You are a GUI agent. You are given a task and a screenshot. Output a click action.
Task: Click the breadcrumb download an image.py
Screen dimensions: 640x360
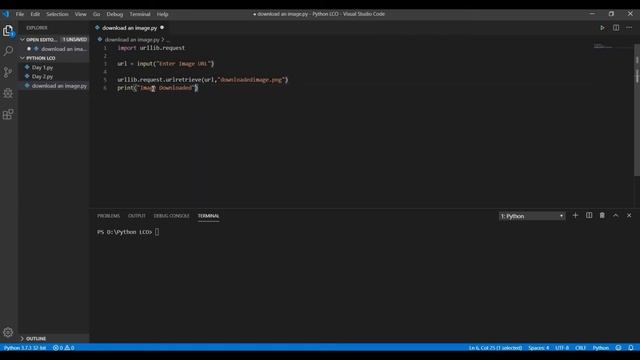pos(132,40)
